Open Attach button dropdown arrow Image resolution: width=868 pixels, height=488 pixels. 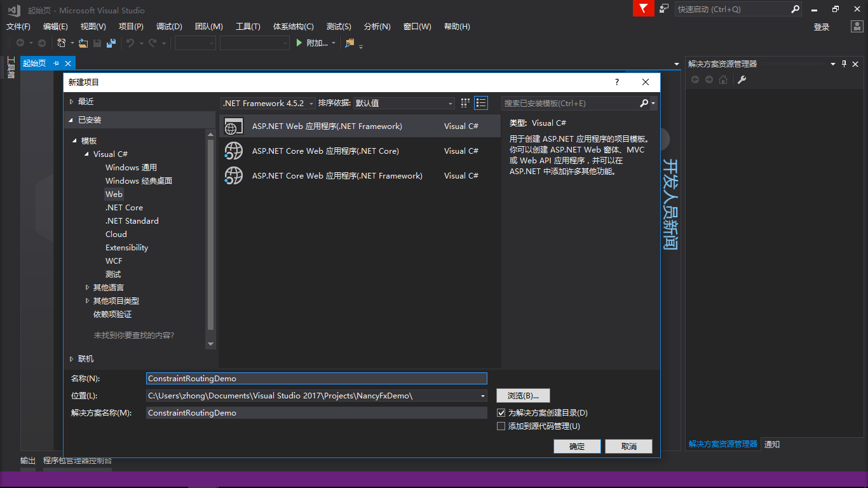(x=334, y=43)
